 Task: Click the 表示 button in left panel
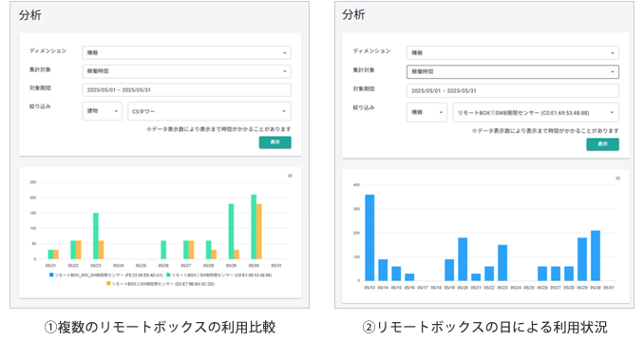[275, 142]
